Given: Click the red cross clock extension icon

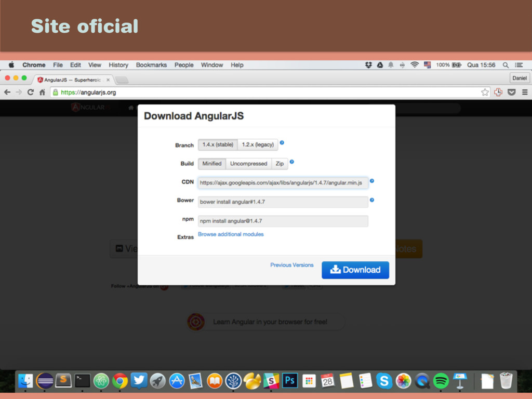Looking at the screenshot, I should (498, 92).
